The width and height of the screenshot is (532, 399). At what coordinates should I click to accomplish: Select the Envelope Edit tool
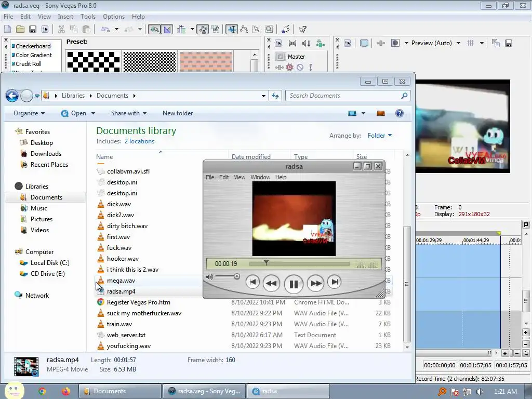244,30
